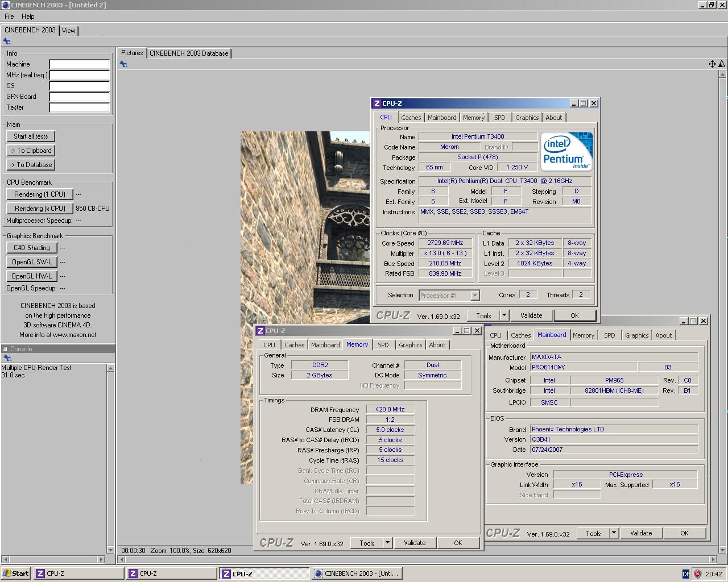This screenshot has height=582, width=728.
Task: Click the OS input field
Action: click(79, 86)
